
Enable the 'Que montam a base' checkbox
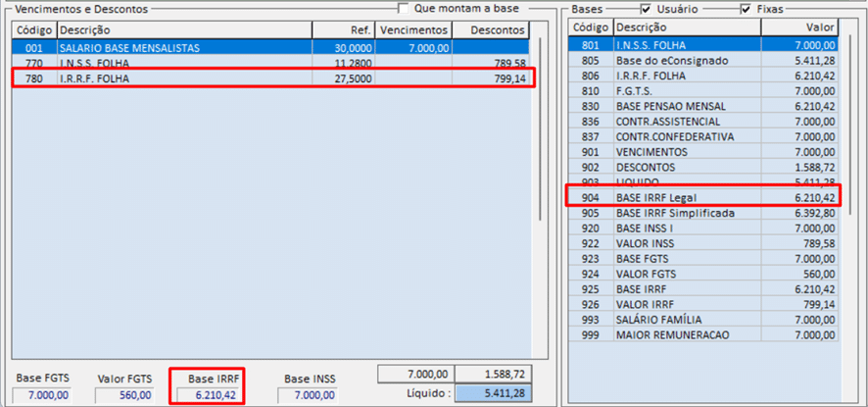tap(404, 8)
